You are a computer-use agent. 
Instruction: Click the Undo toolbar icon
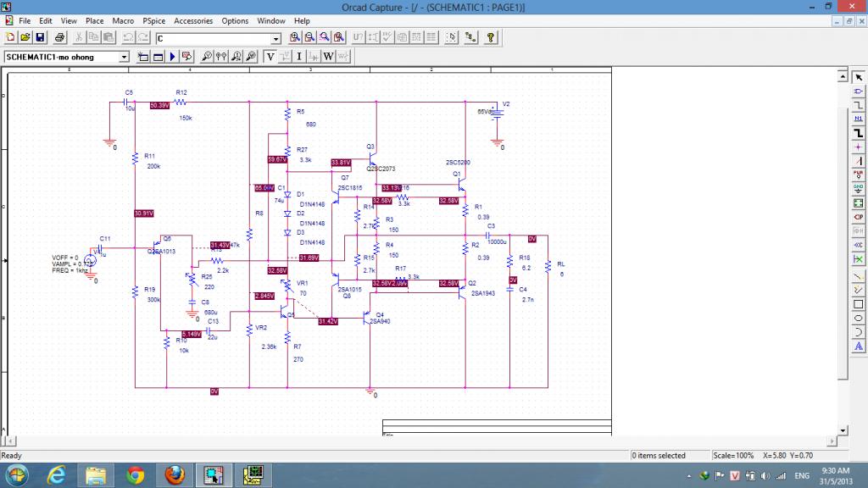[x=128, y=37]
